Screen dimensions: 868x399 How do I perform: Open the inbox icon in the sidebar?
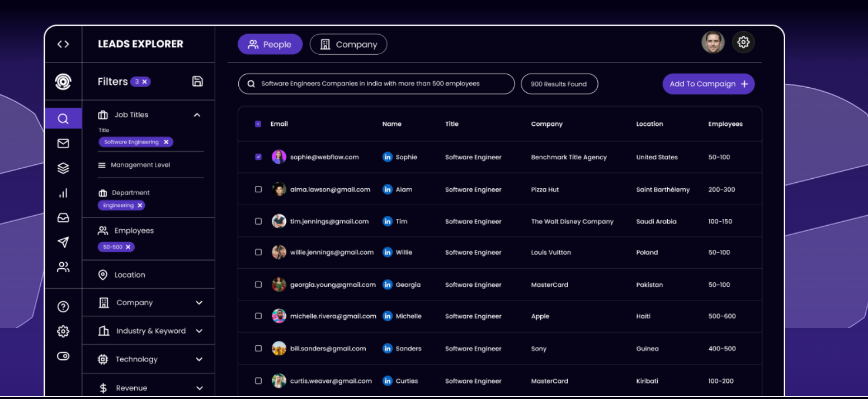coord(63,217)
